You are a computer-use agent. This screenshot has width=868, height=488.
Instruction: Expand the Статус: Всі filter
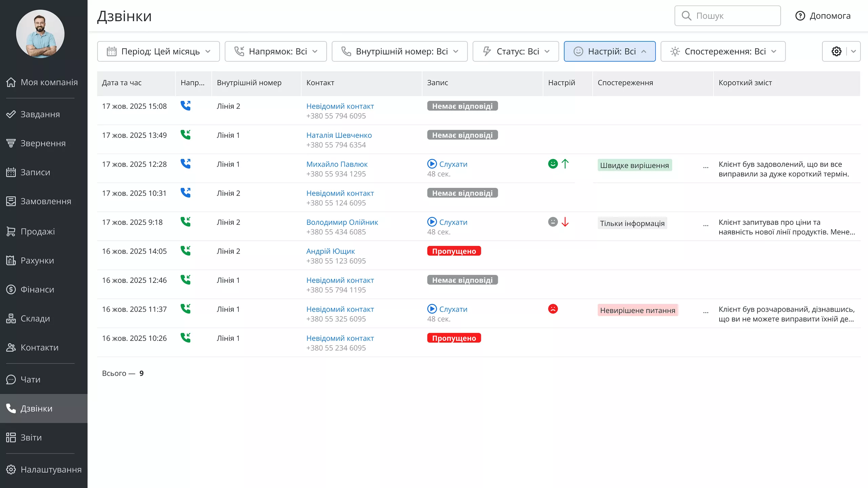point(515,52)
